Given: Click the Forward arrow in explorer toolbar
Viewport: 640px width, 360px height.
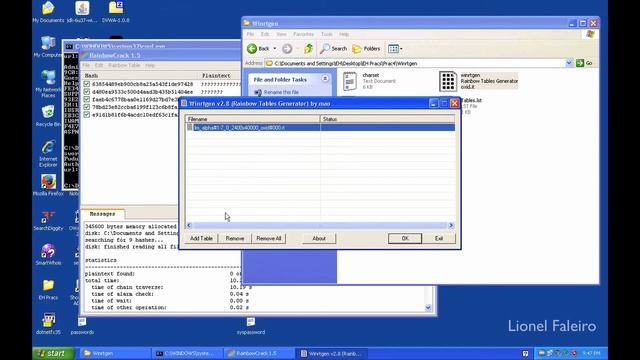Looking at the screenshot, I should (287, 49).
